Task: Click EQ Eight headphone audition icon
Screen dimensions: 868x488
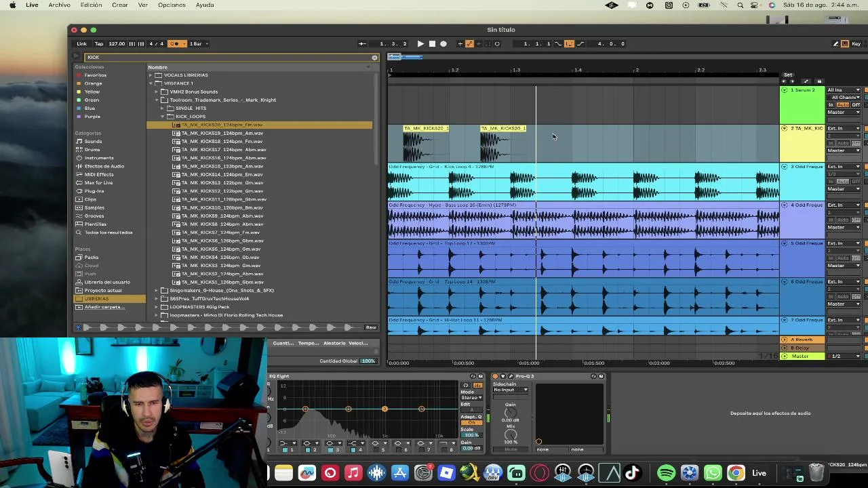Action: (x=465, y=385)
